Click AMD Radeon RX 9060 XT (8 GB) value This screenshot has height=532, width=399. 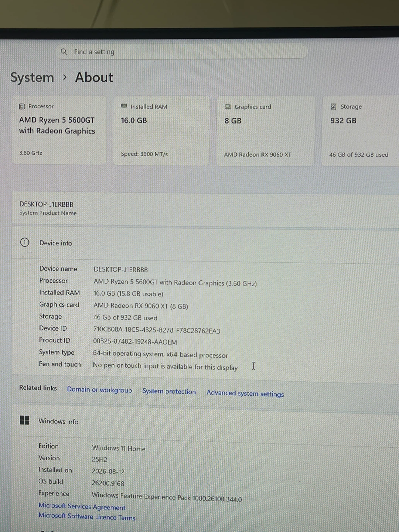[x=141, y=306]
